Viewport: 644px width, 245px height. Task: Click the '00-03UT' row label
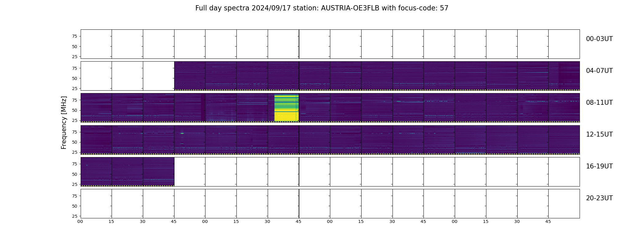point(599,39)
